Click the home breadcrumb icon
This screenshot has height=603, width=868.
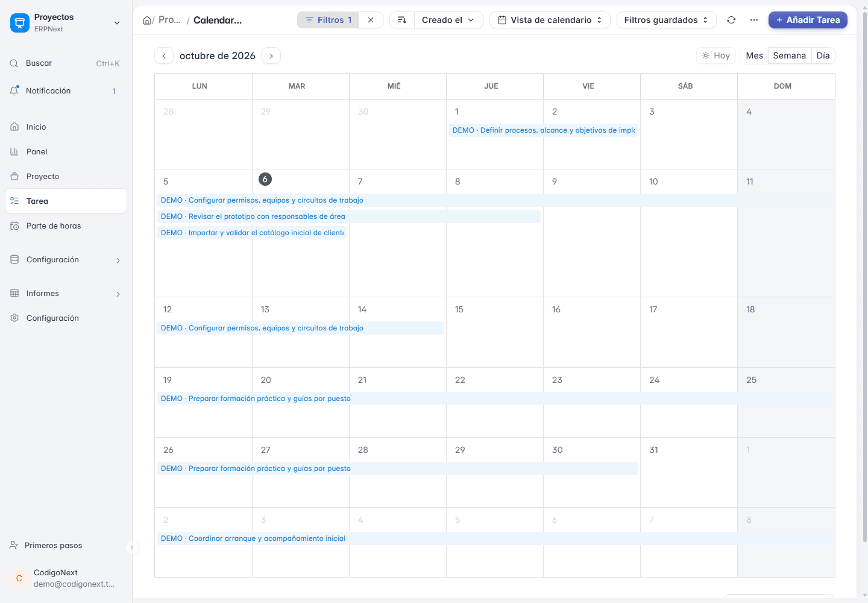(148, 20)
